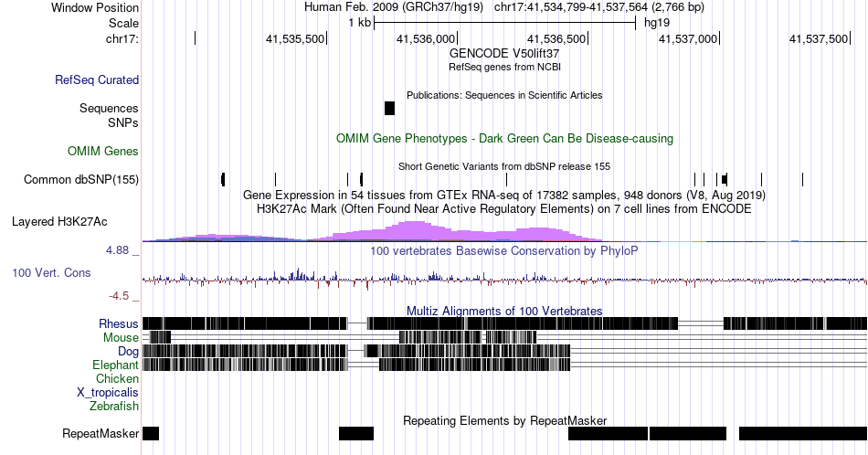This screenshot has width=868, height=455.
Task: Click the SNPs label under Sequences
Action: point(123,122)
